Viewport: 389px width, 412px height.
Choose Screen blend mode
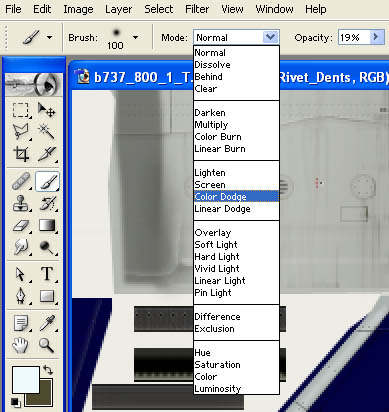[236, 185]
